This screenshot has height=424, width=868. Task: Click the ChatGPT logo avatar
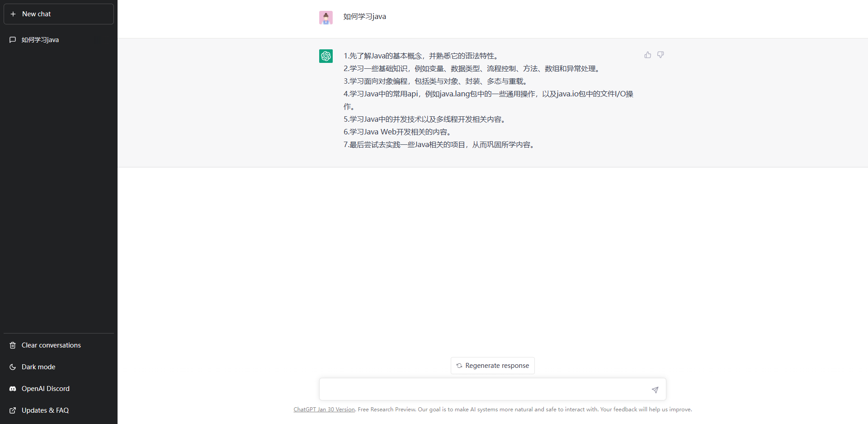tap(326, 56)
